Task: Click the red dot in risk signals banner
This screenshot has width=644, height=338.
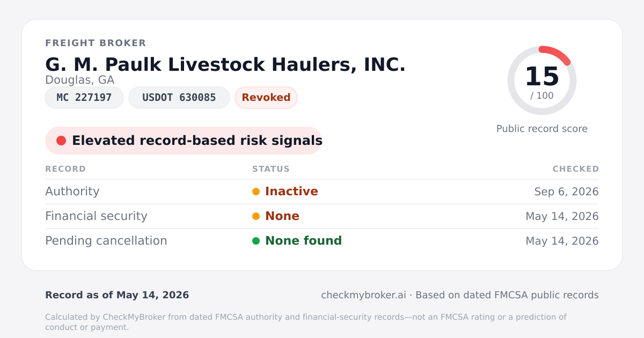Action: [61, 141]
